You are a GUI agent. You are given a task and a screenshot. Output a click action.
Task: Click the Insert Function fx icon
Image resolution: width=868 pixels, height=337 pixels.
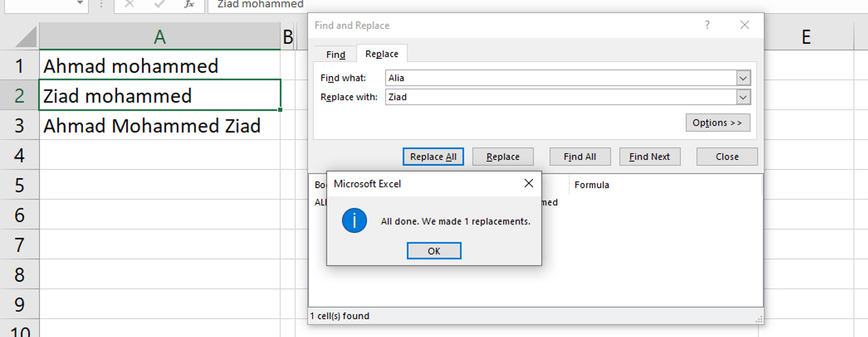pyautogui.click(x=189, y=4)
